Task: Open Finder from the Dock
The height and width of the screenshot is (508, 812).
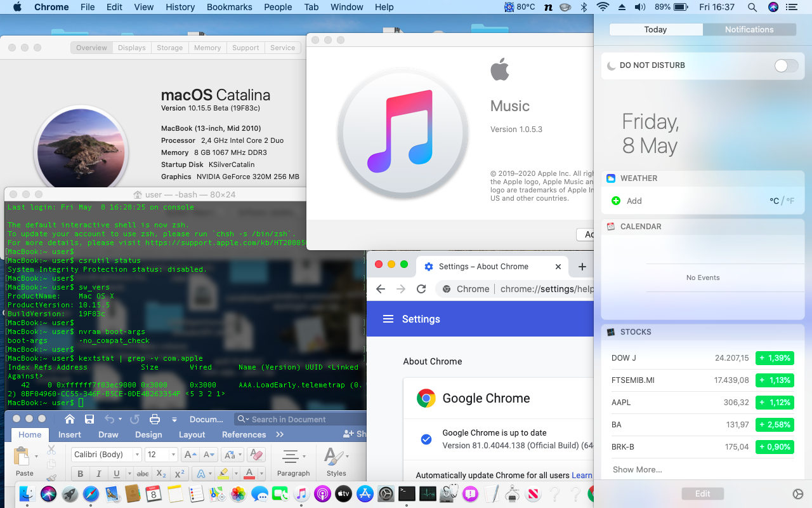Action: tap(27, 493)
